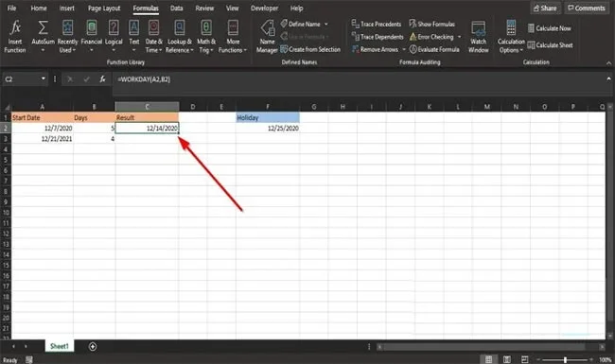The height and width of the screenshot is (364, 615).
Task: Expand the formula bar
Action: click(608, 78)
